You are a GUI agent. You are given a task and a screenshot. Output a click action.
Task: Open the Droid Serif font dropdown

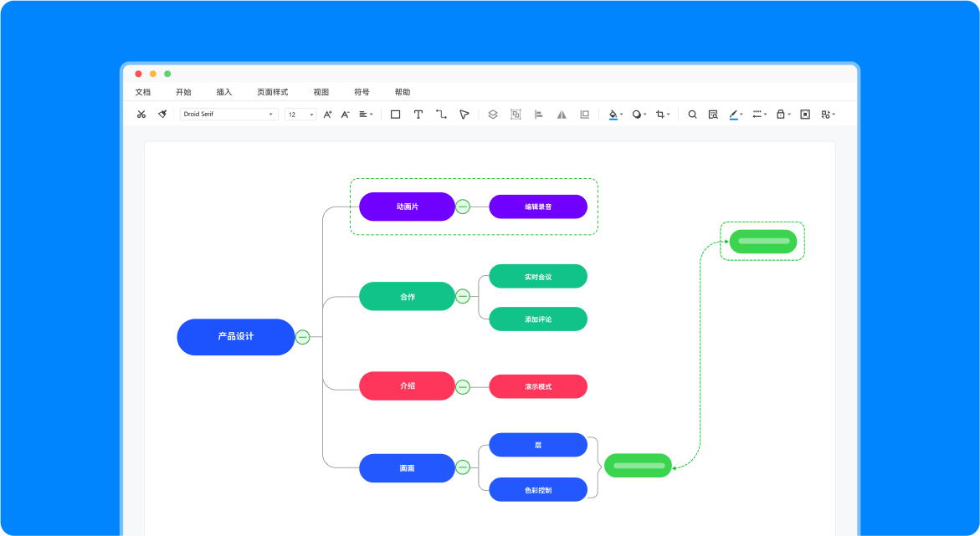click(x=228, y=115)
